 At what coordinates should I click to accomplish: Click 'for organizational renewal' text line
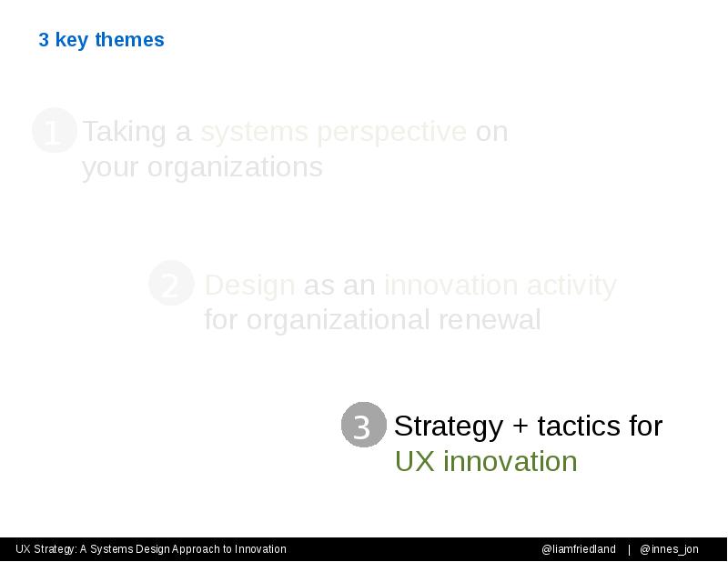pos(372,320)
